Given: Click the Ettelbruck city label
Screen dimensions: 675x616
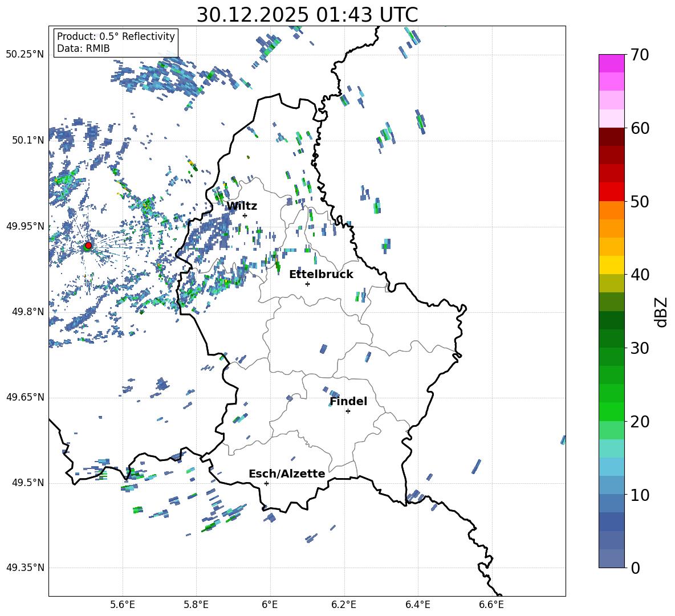Looking at the screenshot, I should tap(321, 275).
